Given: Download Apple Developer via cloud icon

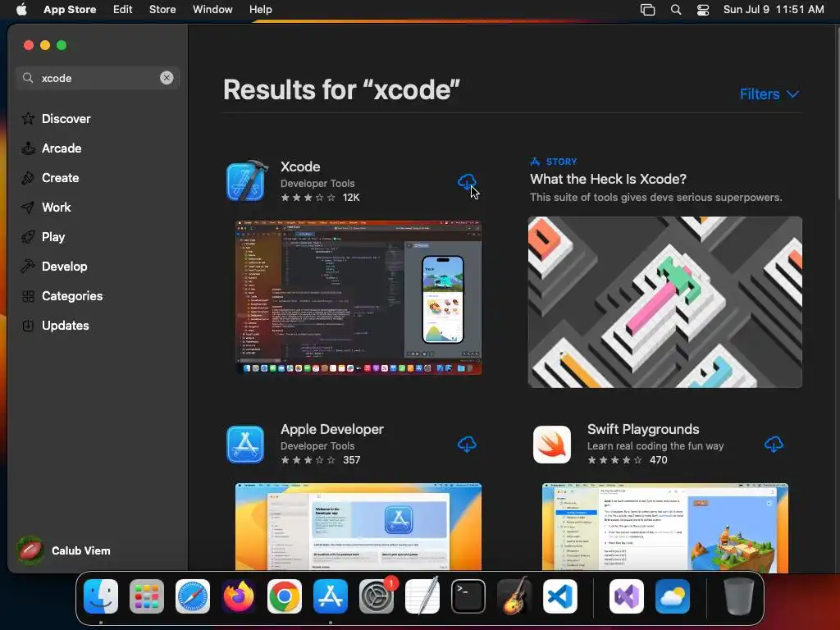Looking at the screenshot, I should pos(467,445).
